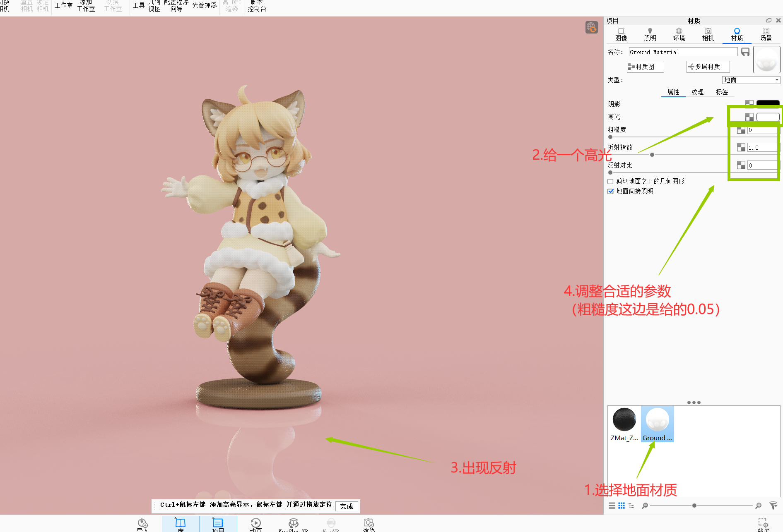Screen dimensions: 783x532
Task: Click texture checker icon beside 阴影
Action: (x=749, y=103)
